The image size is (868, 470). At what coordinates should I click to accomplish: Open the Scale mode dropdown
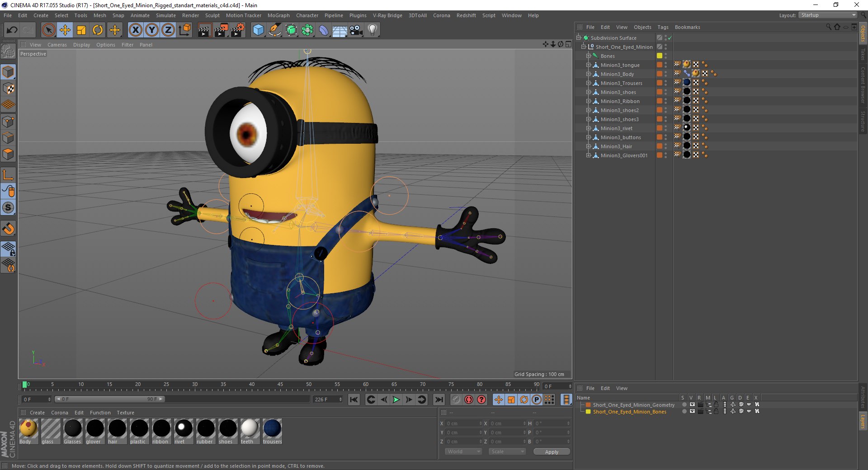coord(507,451)
